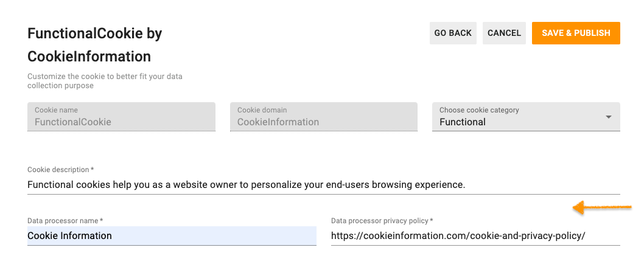Click the Data processor privacy policy label
Screen dimensions: 644x267
click(x=382, y=221)
